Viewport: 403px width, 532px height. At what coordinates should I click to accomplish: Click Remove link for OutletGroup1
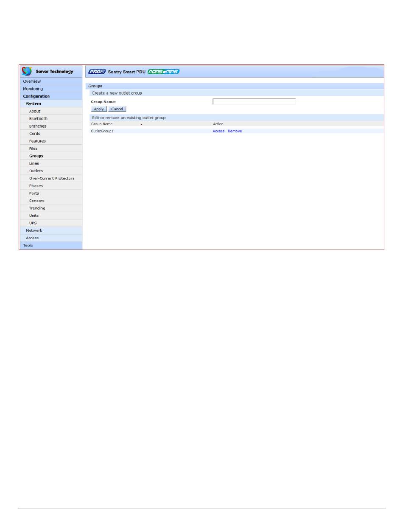[235, 131]
